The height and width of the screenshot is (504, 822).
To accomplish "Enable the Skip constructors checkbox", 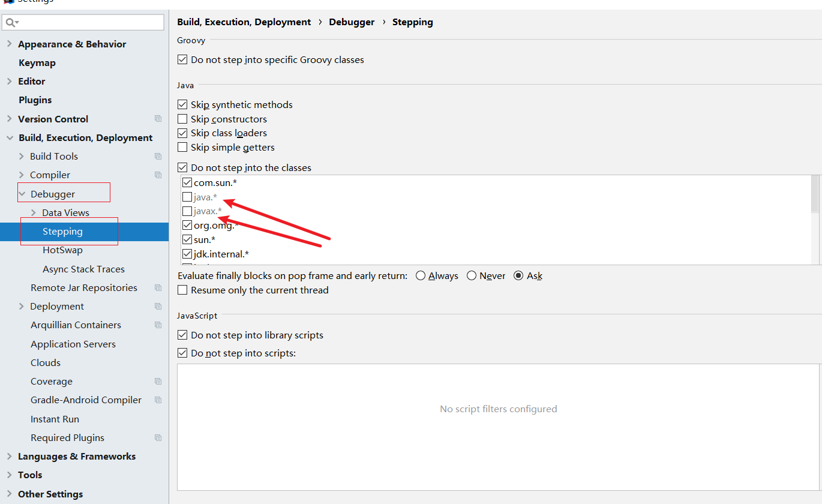I will pyautogui.click(x=183, y=119).
